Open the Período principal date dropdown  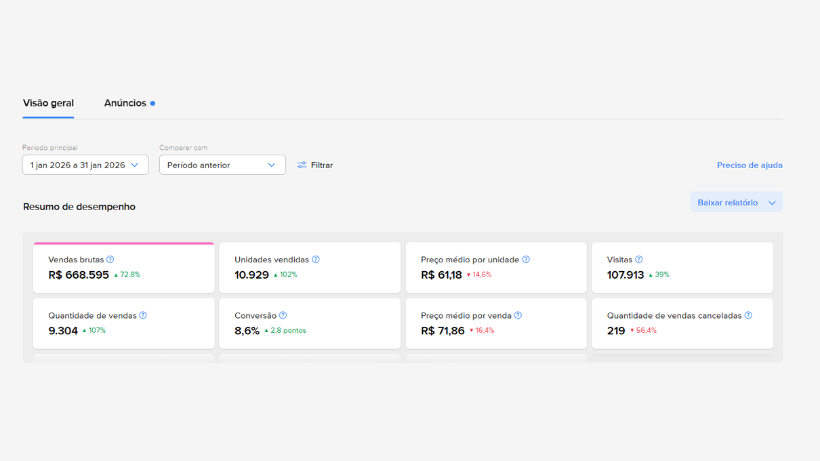click(x=85, y=165)
